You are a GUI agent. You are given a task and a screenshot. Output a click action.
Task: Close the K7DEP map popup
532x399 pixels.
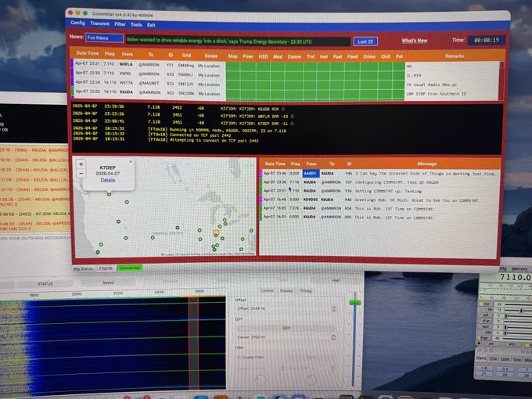[131, 161]
